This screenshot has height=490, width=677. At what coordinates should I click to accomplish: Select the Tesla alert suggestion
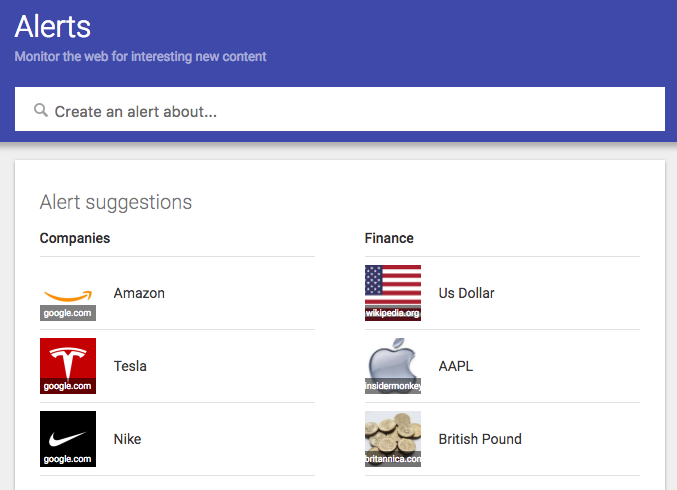[x=130, y=366]
